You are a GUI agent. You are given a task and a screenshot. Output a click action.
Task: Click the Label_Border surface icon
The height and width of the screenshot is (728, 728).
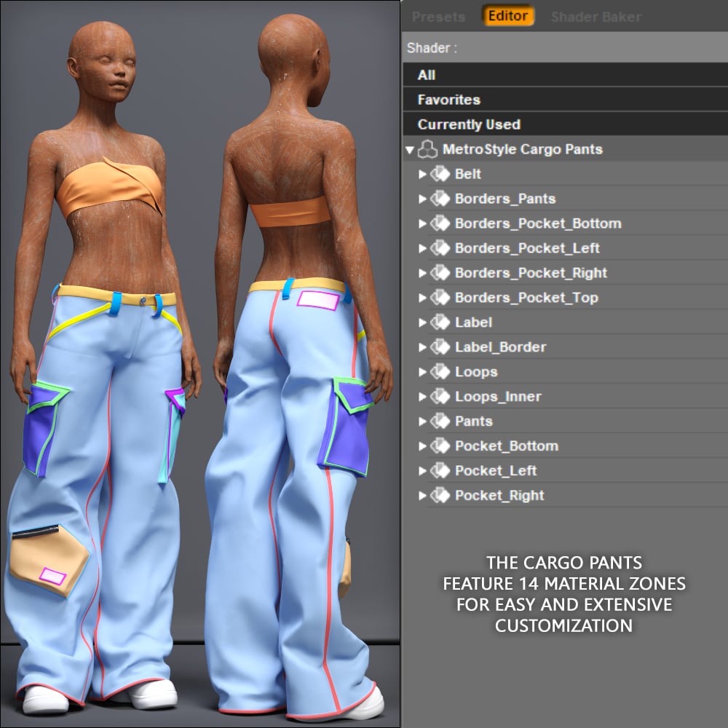point(440,347)
